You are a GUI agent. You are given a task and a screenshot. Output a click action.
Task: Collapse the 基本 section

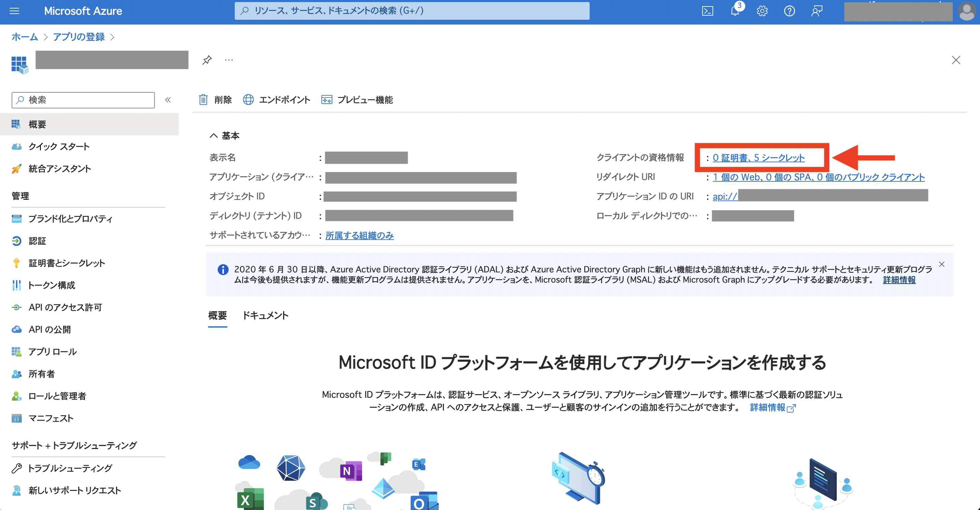[214, 135]
